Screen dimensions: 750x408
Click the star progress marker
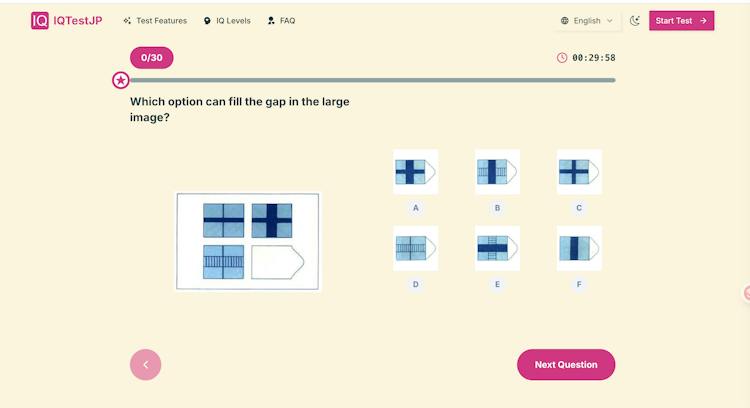pos(121,80)
